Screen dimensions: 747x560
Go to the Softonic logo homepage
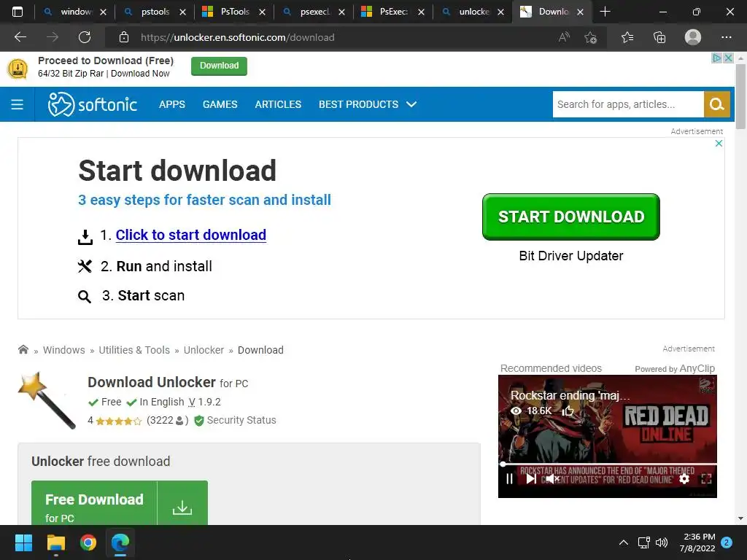93,104
